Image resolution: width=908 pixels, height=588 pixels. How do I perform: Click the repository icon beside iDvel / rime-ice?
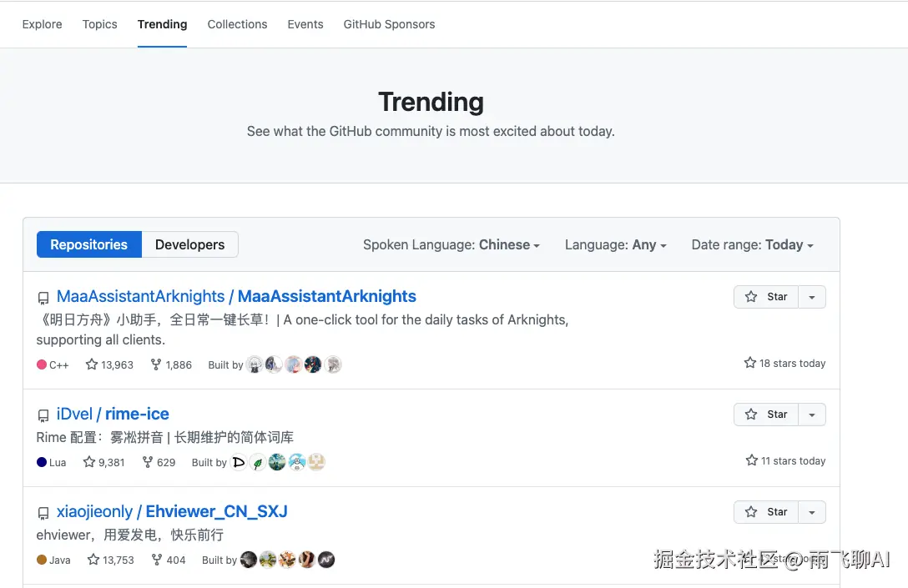click(43, 415)
